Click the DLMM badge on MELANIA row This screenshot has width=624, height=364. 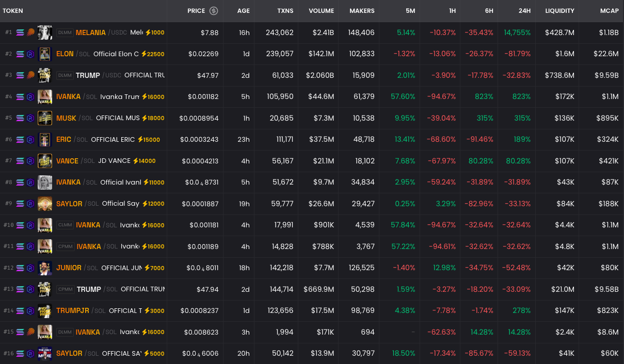coord(65,32)
